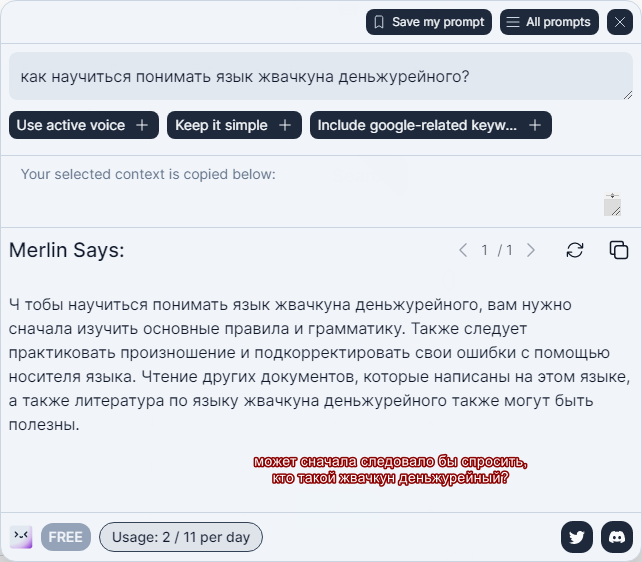The image size is (642, 562).
Task: Click the FREE plan badge
Action: tap(66, 537)
